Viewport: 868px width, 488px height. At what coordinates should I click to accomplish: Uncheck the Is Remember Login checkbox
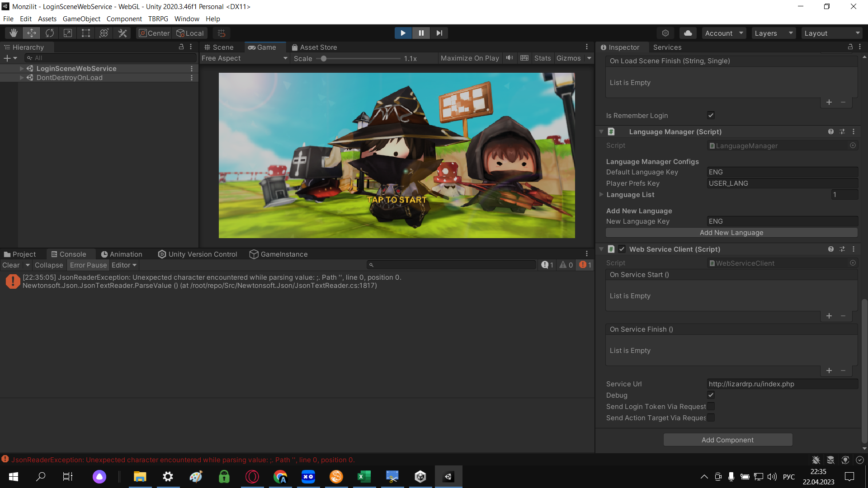coord(711,115)
